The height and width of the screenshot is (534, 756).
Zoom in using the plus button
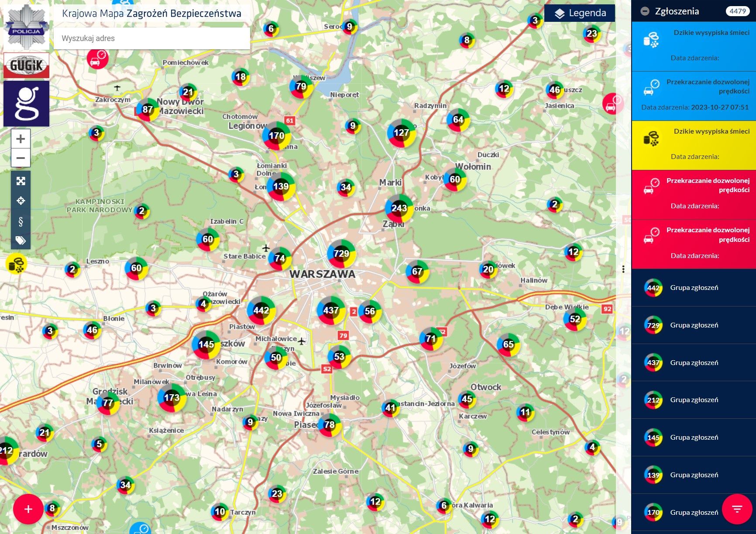pyautogui.click(x=20, y=138)
